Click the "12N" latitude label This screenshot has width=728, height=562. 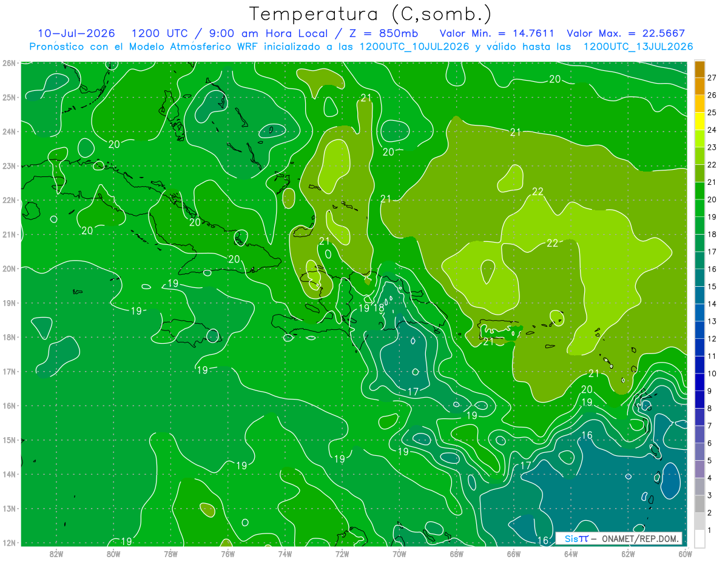tap(8, 543)
